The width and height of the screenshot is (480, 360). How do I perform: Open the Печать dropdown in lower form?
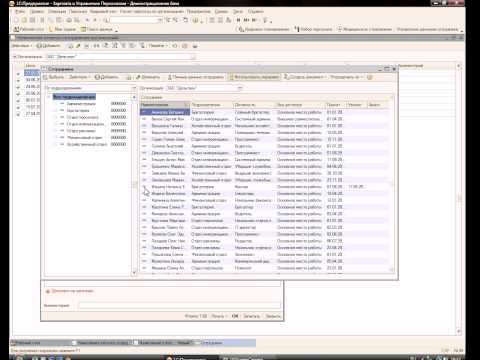(219, 316)
